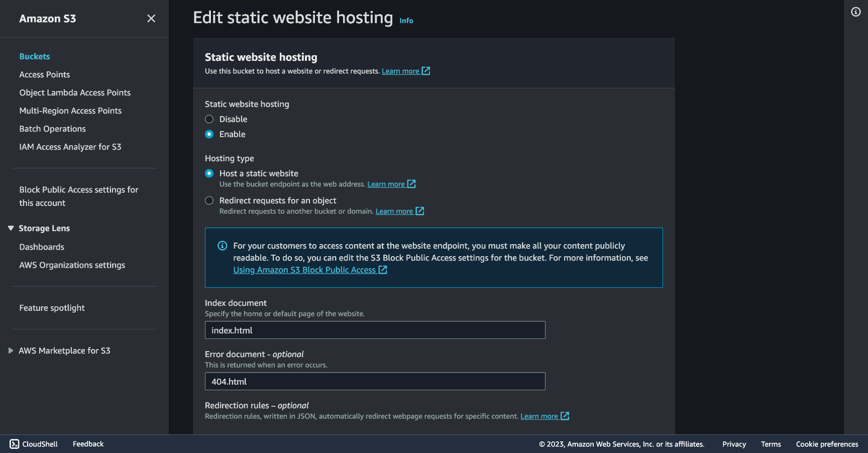Open Using Amazon S3 Block Public Access link
Viewport: 868px width, 453px height.
pos(304,270)
